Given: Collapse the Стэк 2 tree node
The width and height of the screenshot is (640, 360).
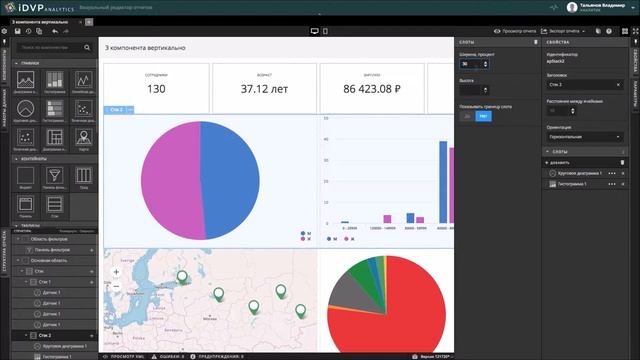Looking at the screenshot, I should [26, 336].
